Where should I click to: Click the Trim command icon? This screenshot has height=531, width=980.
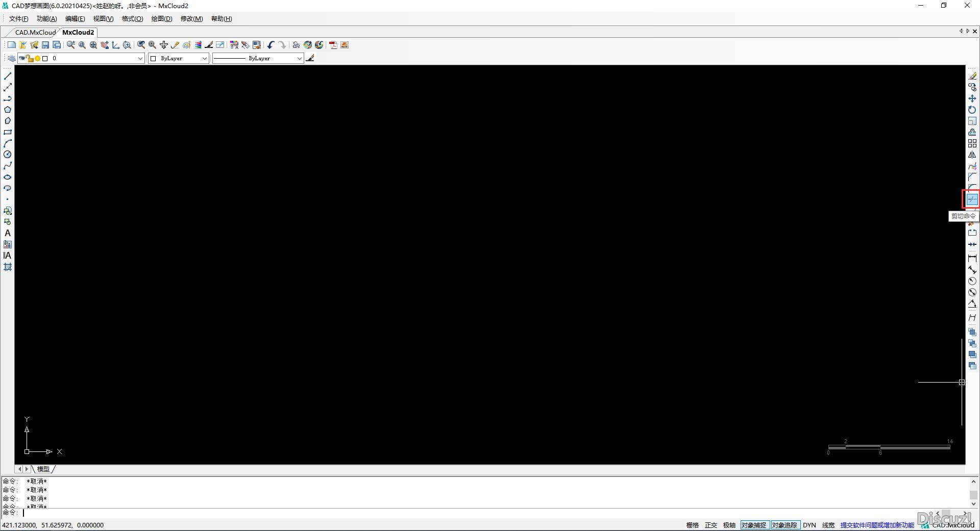(972, 199)
